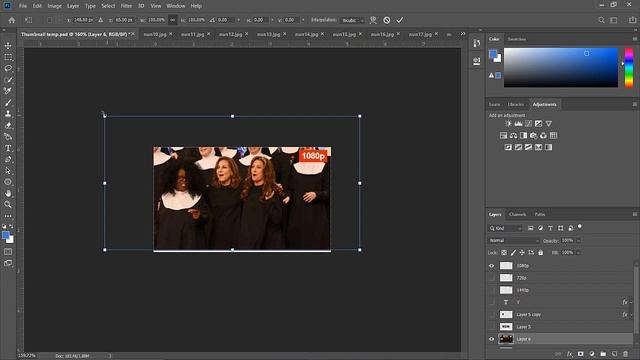
Task: Add an Invert adjustment
Action: (x=508, y=147)
